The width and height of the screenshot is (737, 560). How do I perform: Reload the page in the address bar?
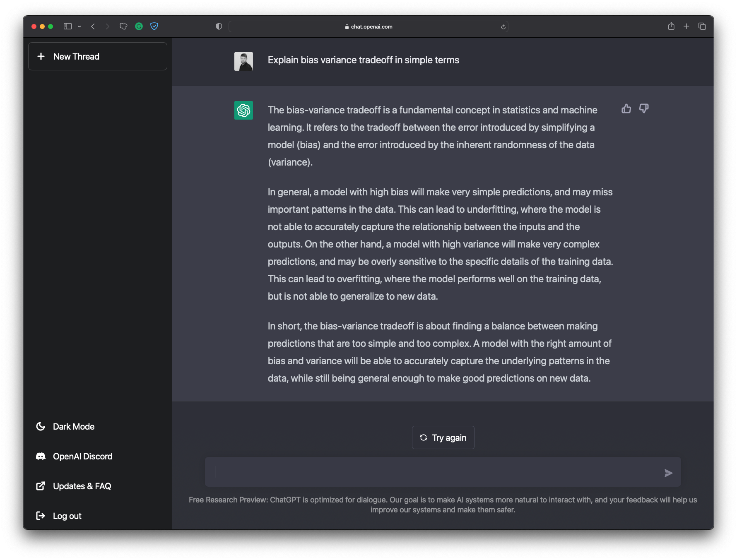(503, 27)
